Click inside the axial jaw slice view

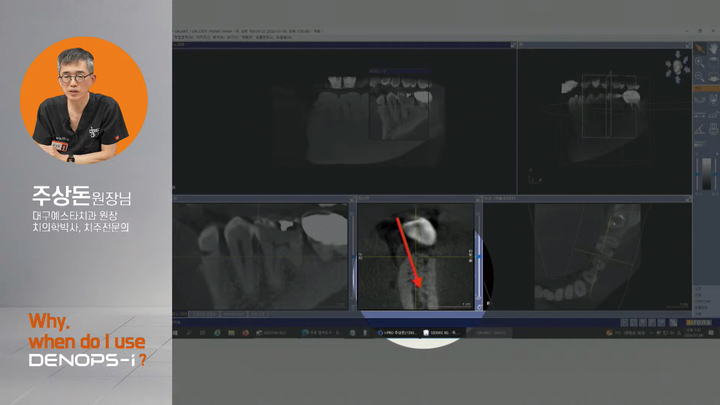click(587, 257)
